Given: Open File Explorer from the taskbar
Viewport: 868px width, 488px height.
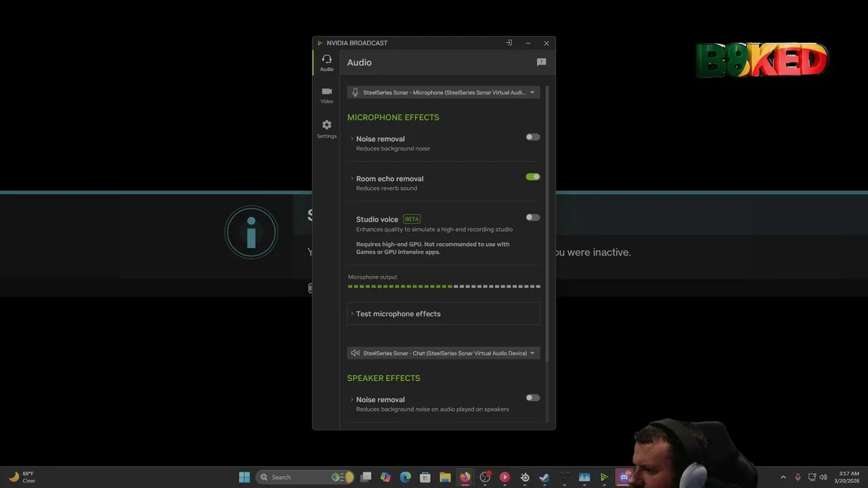Looking at the screenshot, I should click(445, 477).
